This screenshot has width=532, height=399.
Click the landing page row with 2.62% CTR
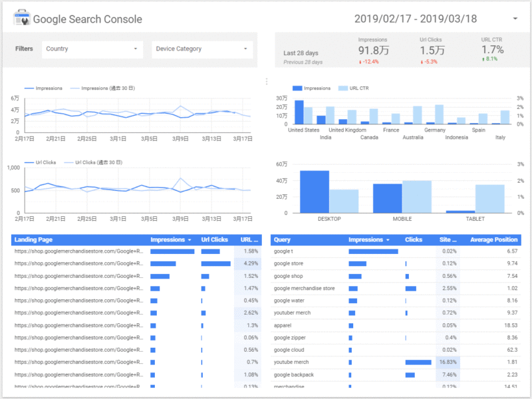point(136,313)
